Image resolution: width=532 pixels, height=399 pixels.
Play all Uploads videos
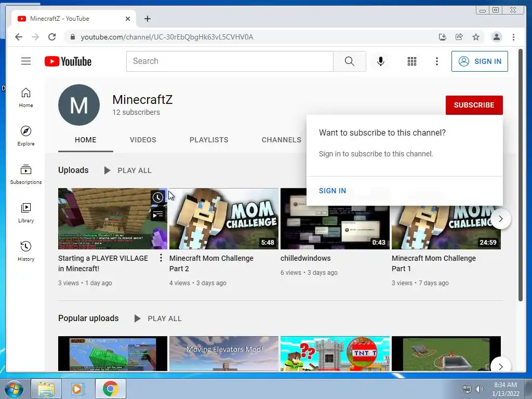pyautogui.click(x=128, y=170)
